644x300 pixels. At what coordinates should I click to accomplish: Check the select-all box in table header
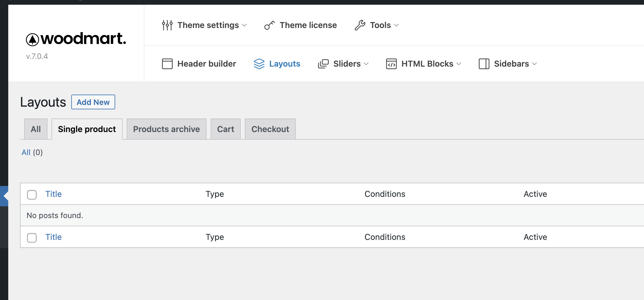pos(32,194)
